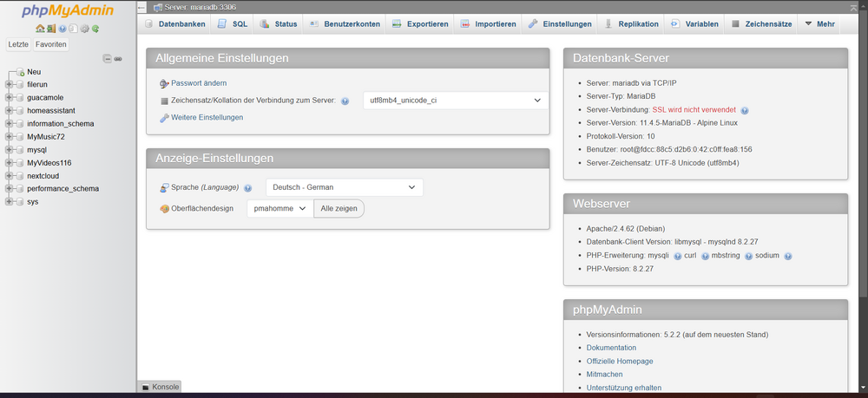868x398 pixels.
Task: Open the Dokumentation link
Action: point(611,348)
